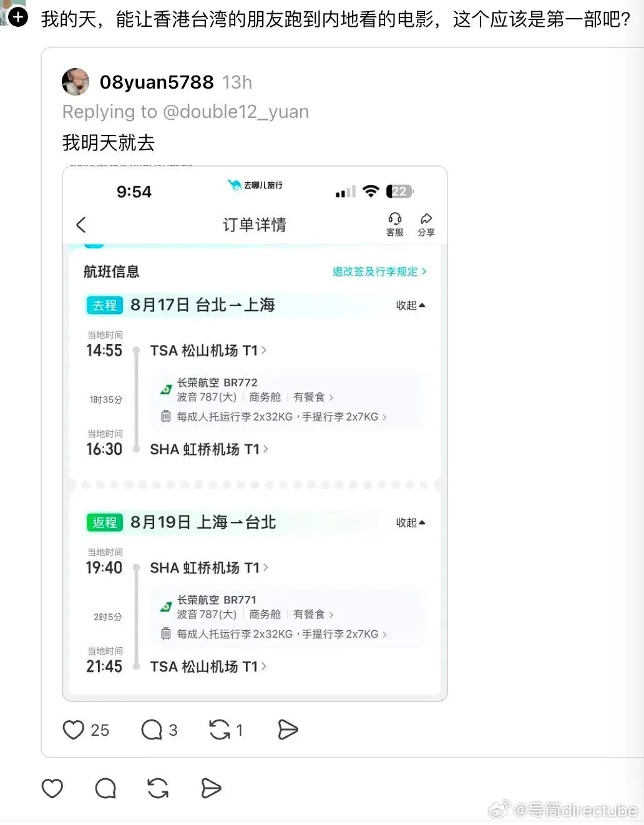The width and height of the screenshot is (644, 825).
Task: Collapse the 去程 outbound flight section
Action: pos(411,305)
